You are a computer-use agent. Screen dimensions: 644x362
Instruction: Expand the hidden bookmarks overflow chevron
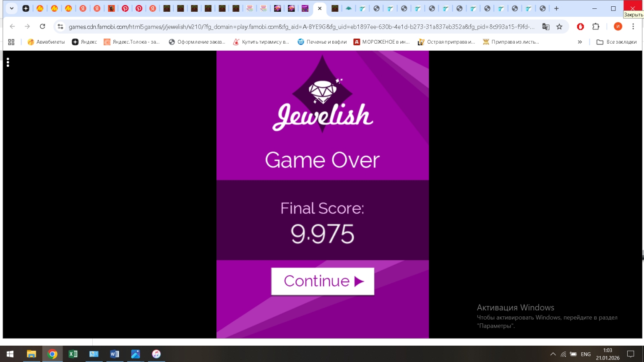tap(580, 42)
